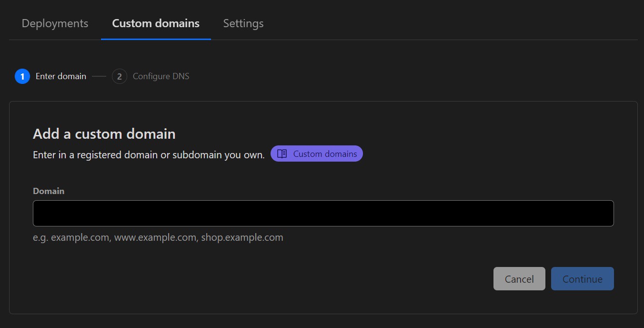The image size is (644, 328).
Task: Open the Settings tab
Action: pyautogui.click(x=243, y=23)
